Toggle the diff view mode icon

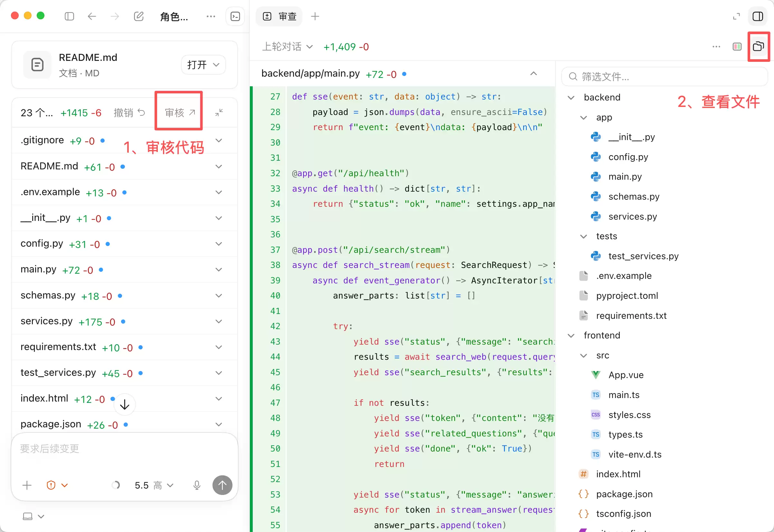(x=737, y=47)
